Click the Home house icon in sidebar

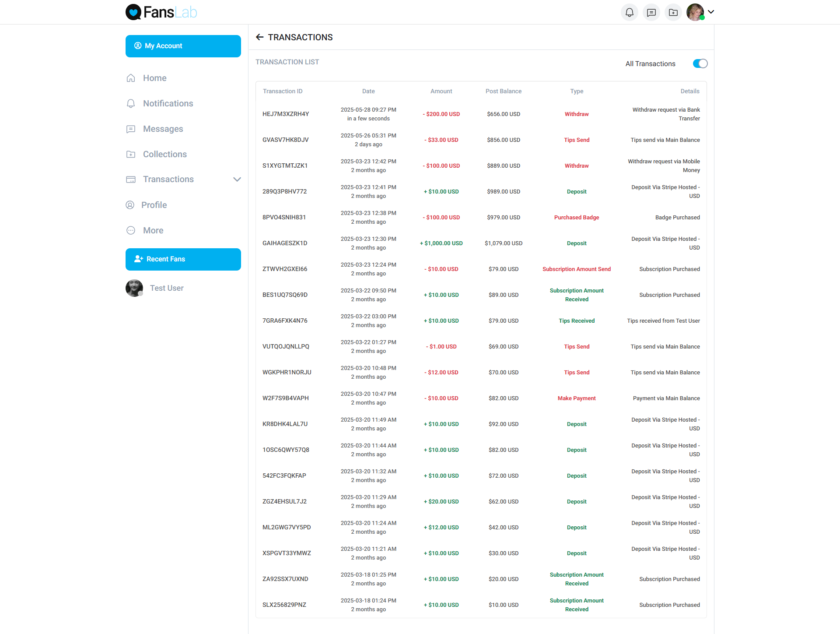tap(131, 78)
